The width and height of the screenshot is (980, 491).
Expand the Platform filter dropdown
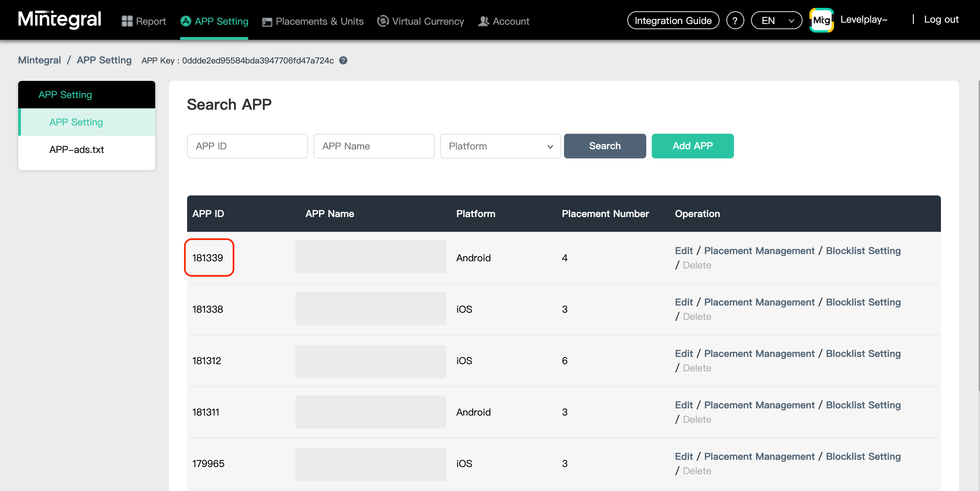tap(500, 146)
